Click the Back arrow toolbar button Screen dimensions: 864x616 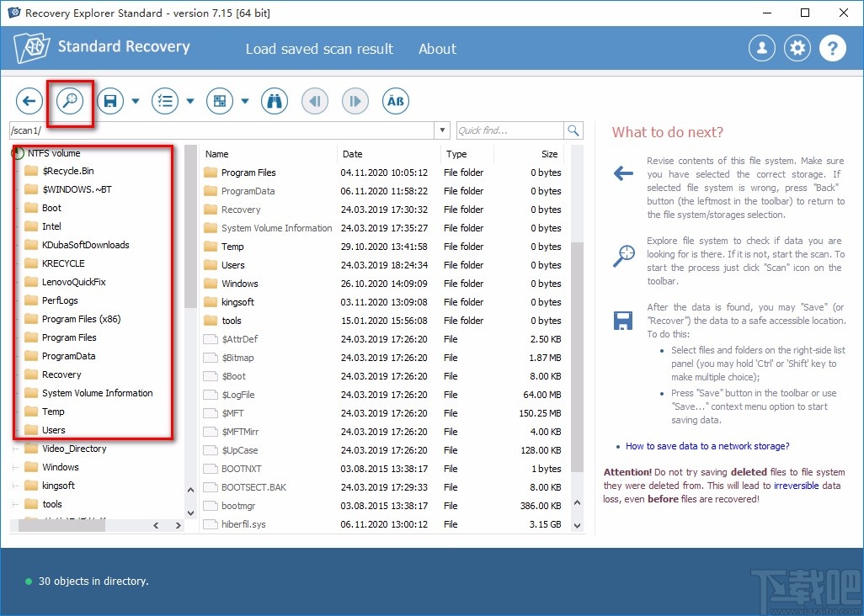pos(29,101)
